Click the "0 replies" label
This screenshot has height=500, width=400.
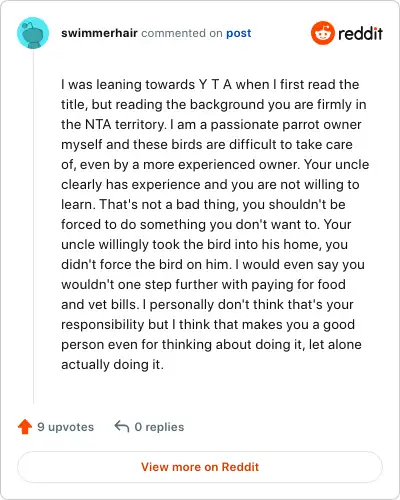[159, 427]
